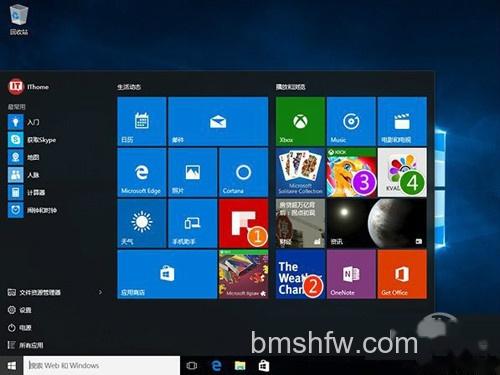This screenshot has width=500, height=375.
Task: Open the Calendar tile
Action: point(142,121)
